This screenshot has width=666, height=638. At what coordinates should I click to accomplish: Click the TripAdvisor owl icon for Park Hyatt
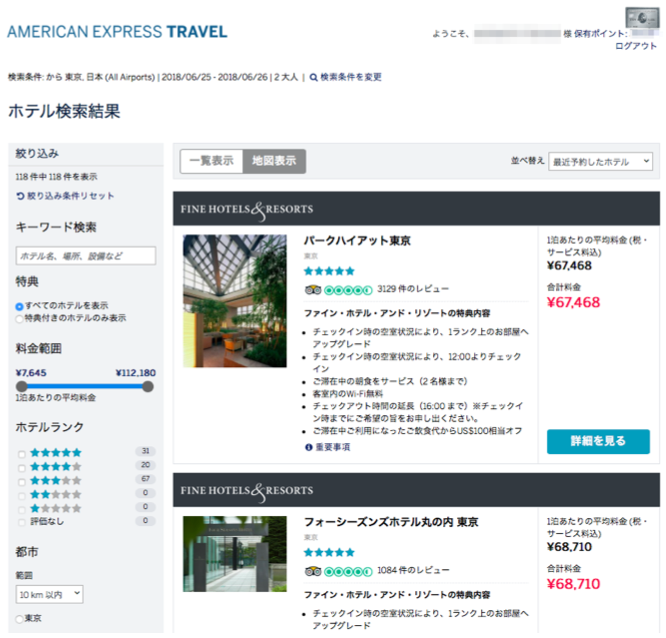pyautogui.click(x=313, y=290)
